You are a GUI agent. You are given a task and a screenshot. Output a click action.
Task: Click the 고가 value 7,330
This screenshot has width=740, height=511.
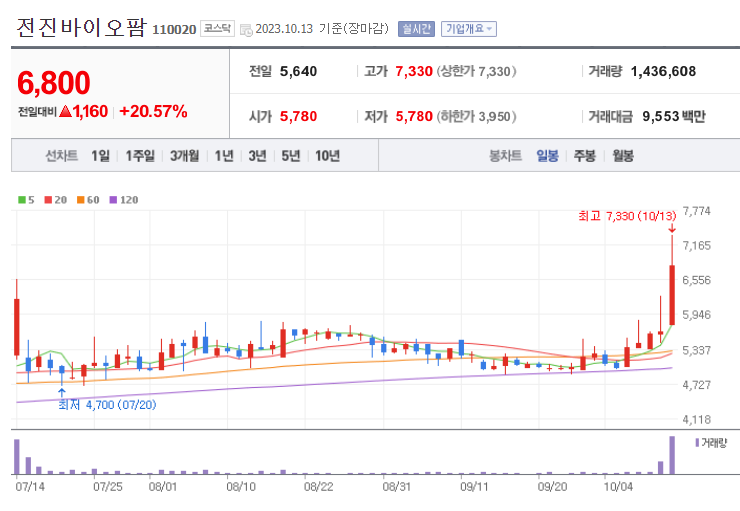[x=414, y=71]
